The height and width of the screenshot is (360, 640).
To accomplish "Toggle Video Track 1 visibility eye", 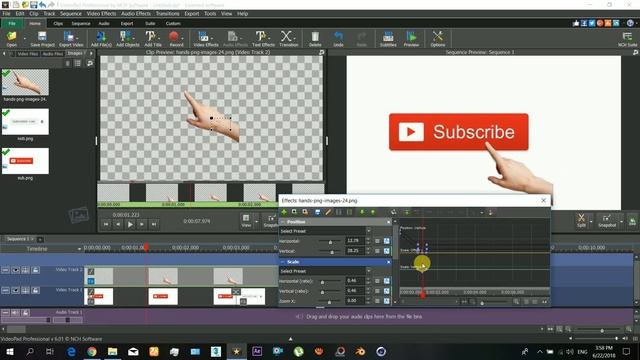I will point(15,290).
